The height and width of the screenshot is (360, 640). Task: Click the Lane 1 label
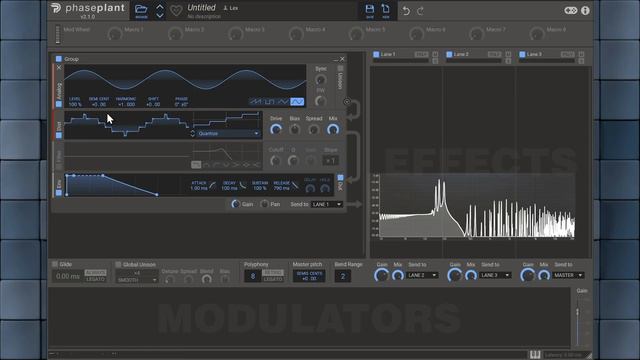pos(388,54)
